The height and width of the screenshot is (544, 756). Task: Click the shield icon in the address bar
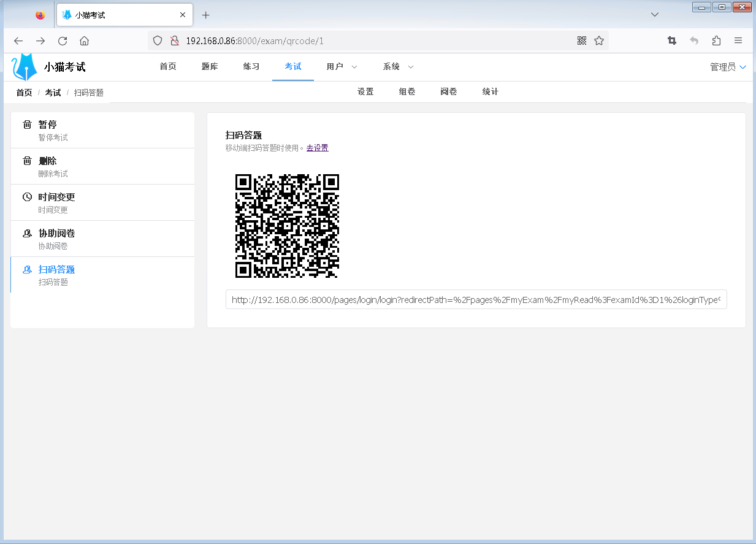coord(158,40)
